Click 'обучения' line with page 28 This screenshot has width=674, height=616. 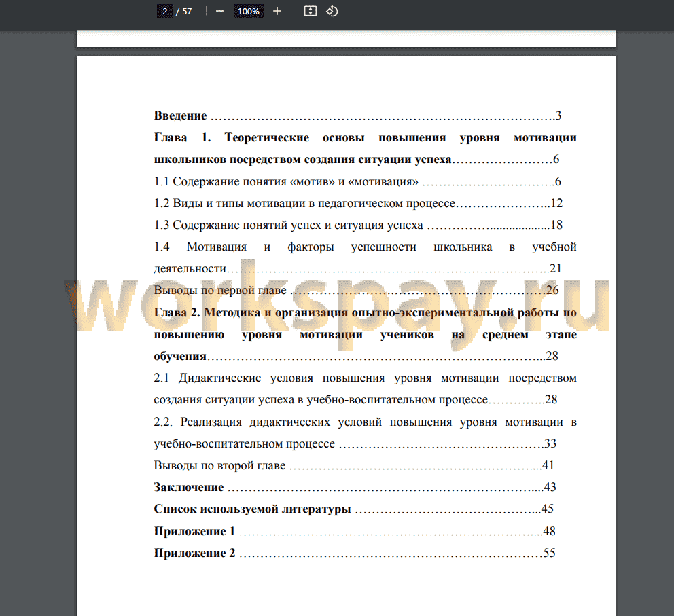tap(356, 356)
